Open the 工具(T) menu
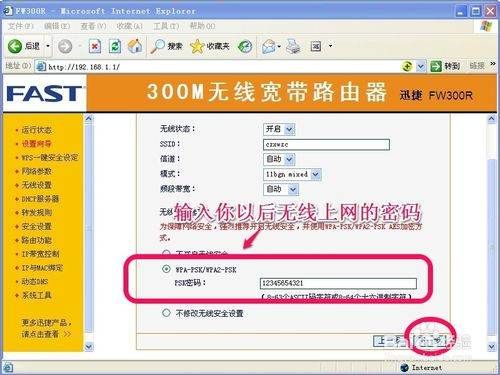The height and width of the screenshot is (375, 500). point(166,26)
